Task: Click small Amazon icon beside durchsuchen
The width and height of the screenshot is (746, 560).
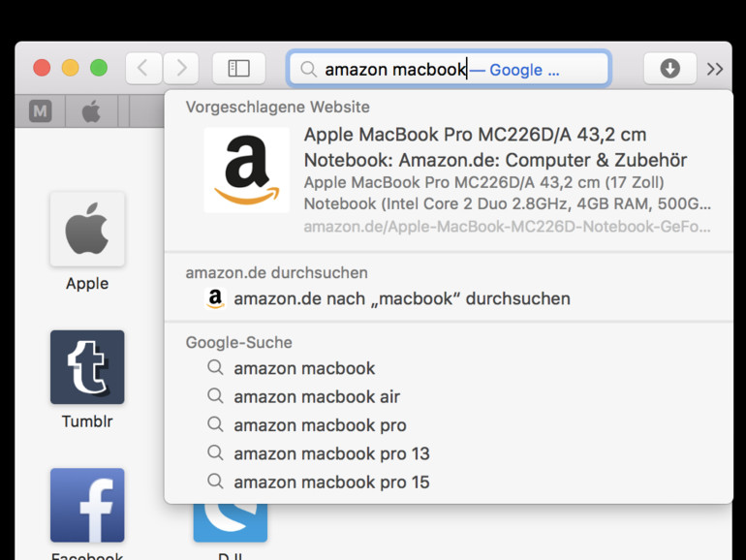Action: point(215,298)
